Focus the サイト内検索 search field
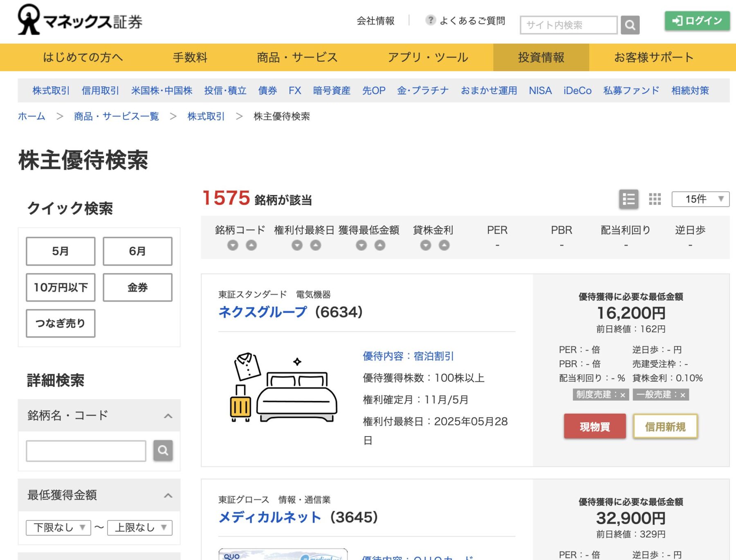This screenshot has width=736, height=560. (x=569, y=25)
